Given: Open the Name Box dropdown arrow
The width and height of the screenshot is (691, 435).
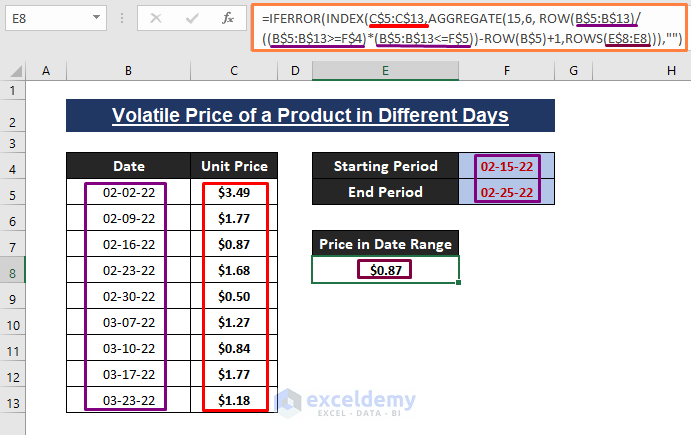Looking at the screenshot, I should pos(98,18).
